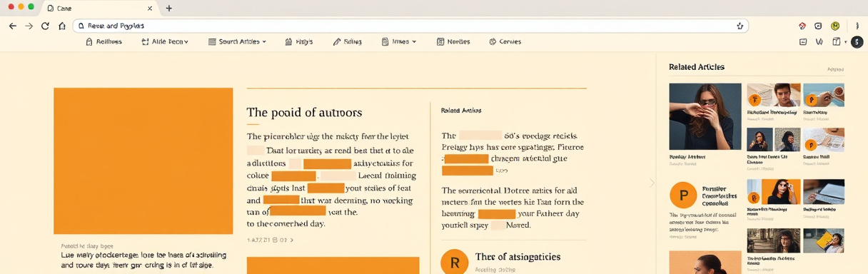This screenshot has height=274, width=868.
Task: Open the dark round profile avatar
Action: click(857, 42)
